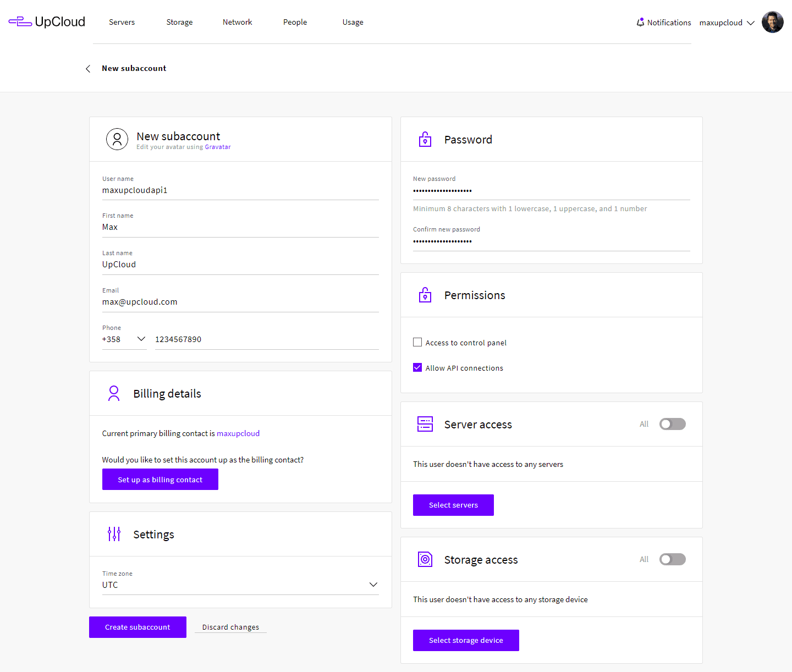Open the Gravatar link
792x672 pixels.
click(218, 147)
